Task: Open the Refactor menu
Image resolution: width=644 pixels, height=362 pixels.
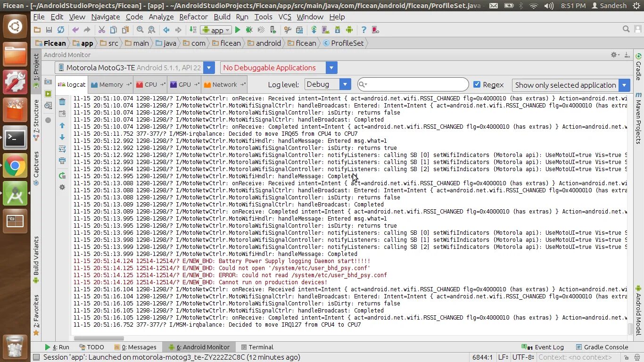Action: (193, 16)
